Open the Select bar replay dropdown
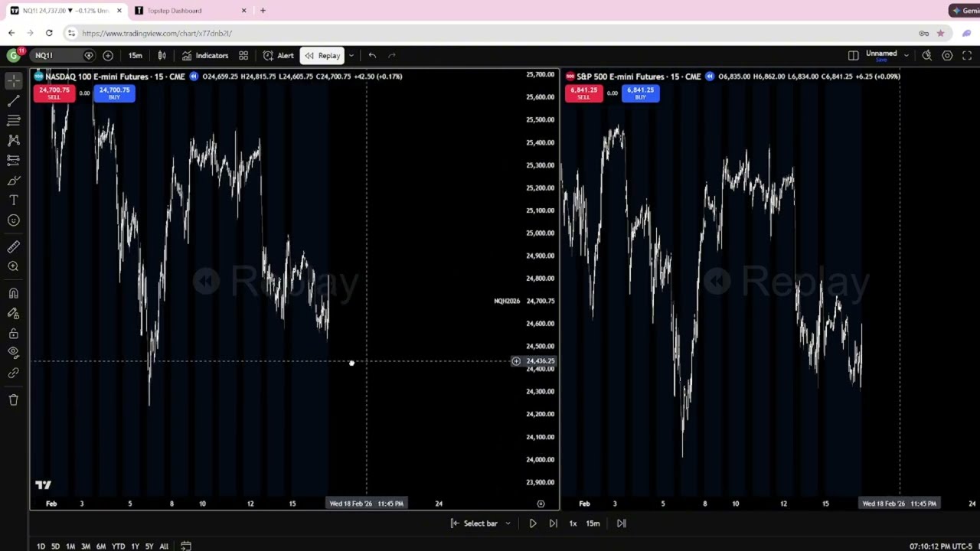This screenshot has width=980, height=551. [480, 523]
